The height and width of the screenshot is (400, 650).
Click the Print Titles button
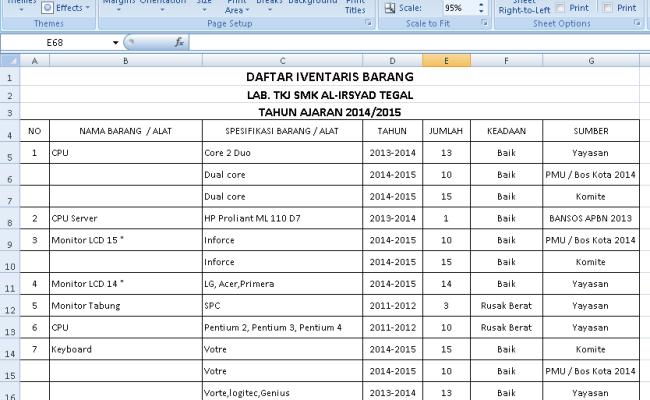tap(355, 7)
